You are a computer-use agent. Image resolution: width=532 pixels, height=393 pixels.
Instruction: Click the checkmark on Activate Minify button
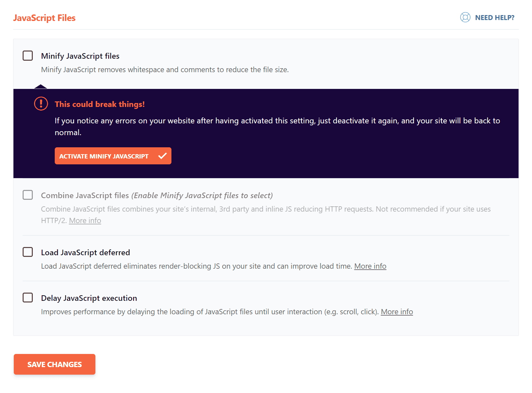click(162, 156)
